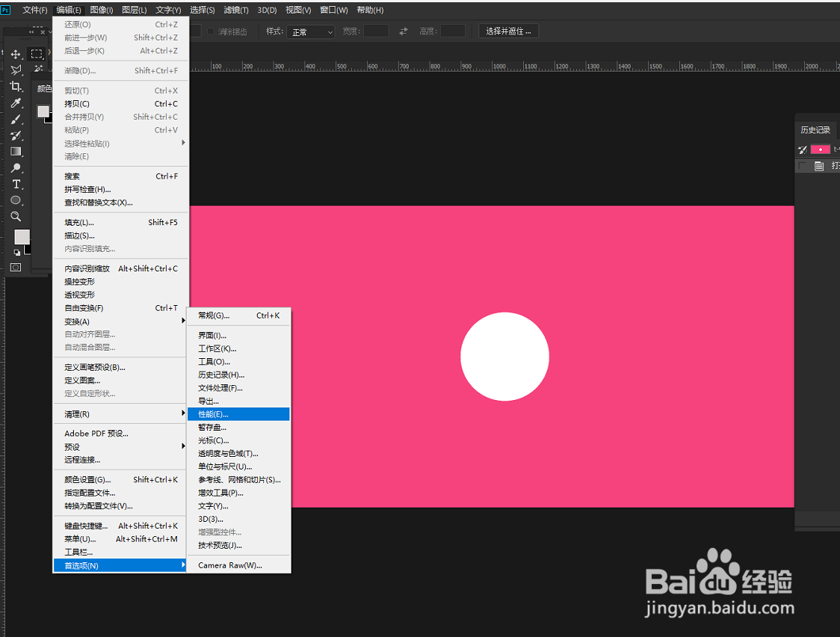Screen dimensions: 840x637
Task: Open the 3D(D) menu
Action: (x=267, y=10)
